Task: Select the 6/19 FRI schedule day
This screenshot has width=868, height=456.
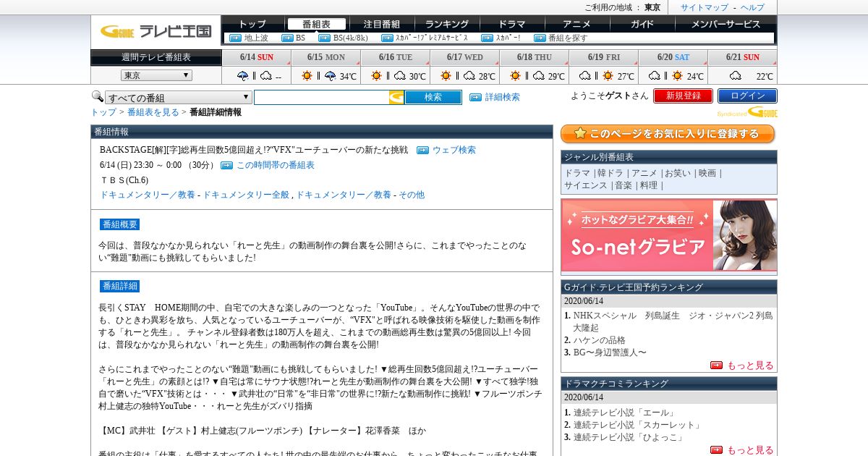Action: pos(603,57)
